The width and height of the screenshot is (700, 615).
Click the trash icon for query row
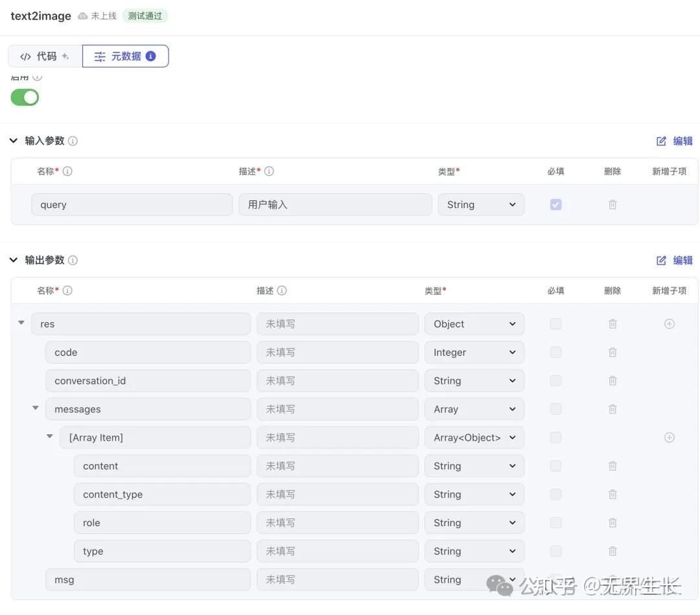tap(612, 204)
